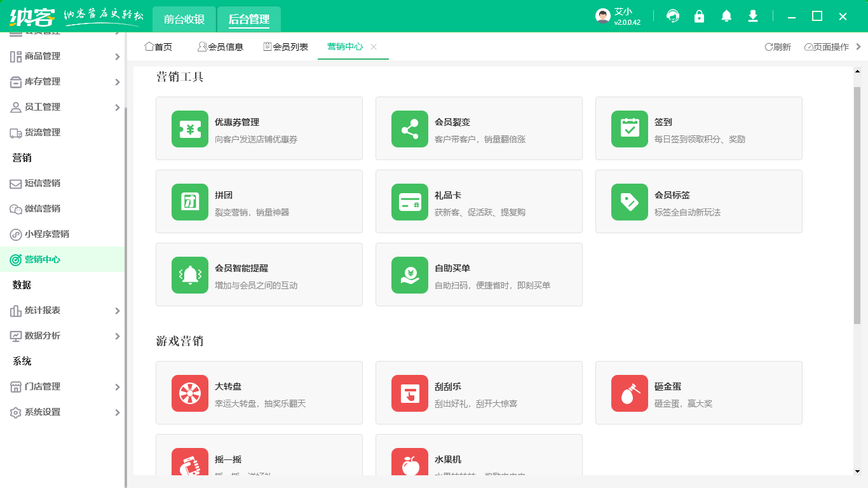Open notifications bell in top bar
The height and width of the screenshot is (488, 868).
click(x=726, y=17)
